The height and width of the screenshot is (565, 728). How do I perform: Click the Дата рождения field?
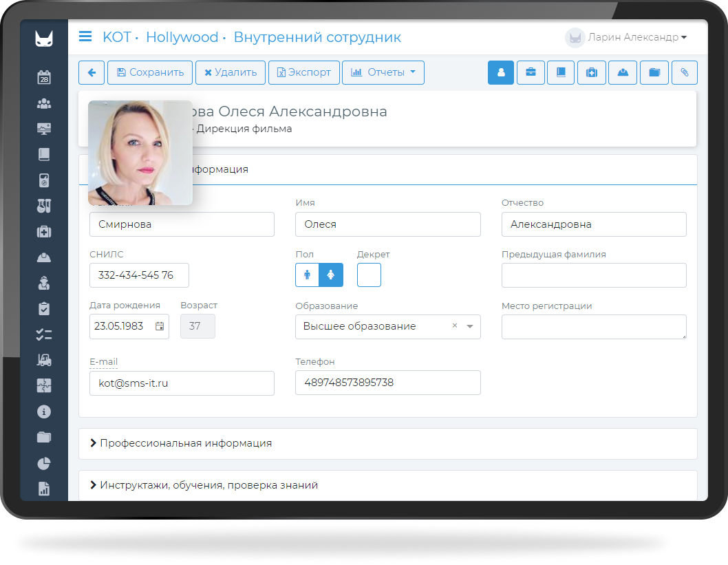click(129, 326)
